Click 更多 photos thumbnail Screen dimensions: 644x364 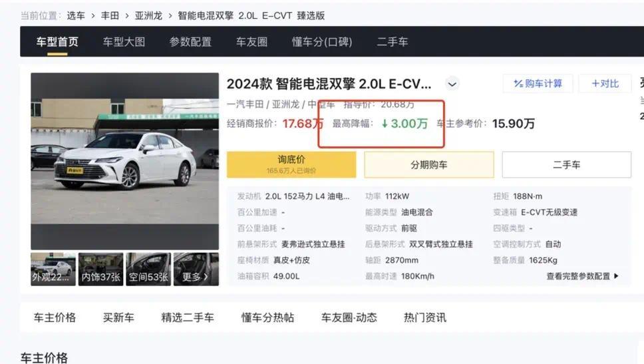click(x=196, y=269)
